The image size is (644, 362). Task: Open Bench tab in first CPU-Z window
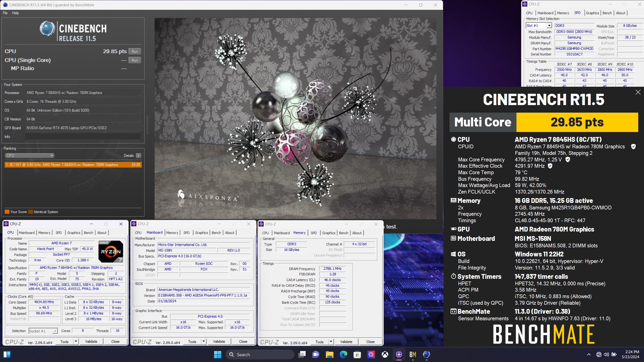coord(88,233)
